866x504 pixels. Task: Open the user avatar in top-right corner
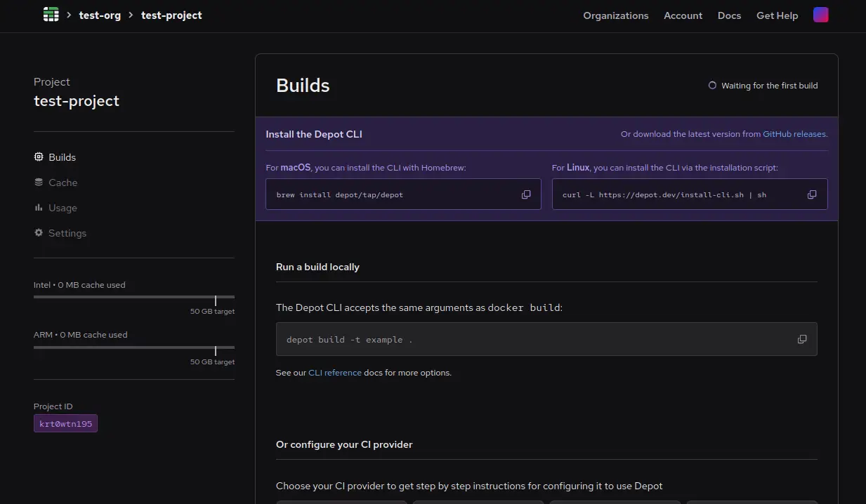[820, 14]
